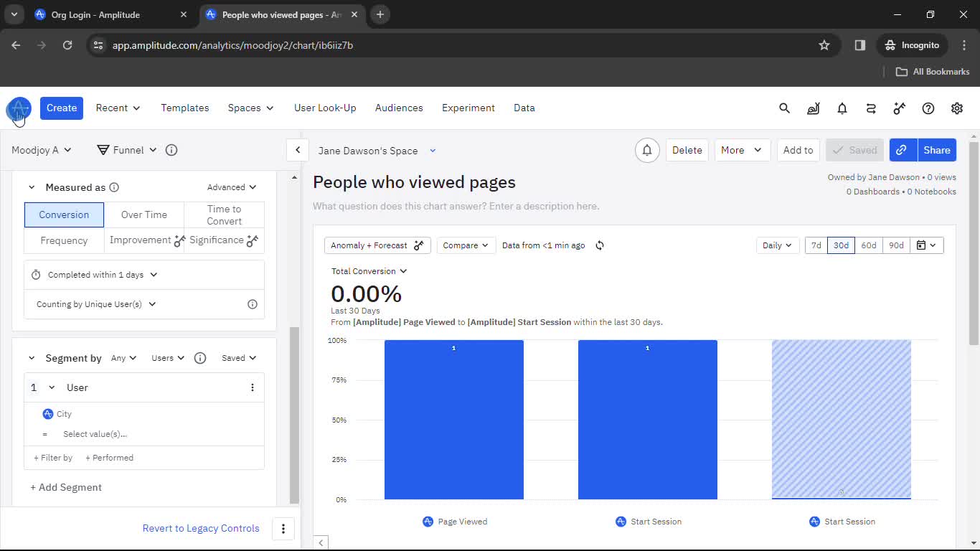The width and height of the screenshot is (980, 551).
Task: Open the Spaces menu
Action: pos(251,108)
